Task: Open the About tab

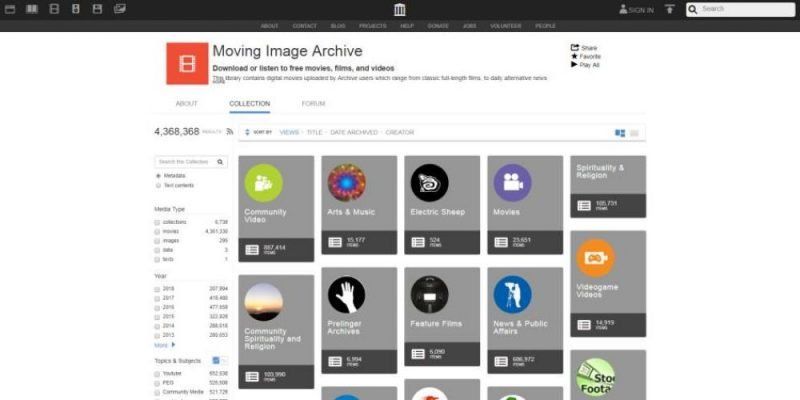Action: (187, 103)
